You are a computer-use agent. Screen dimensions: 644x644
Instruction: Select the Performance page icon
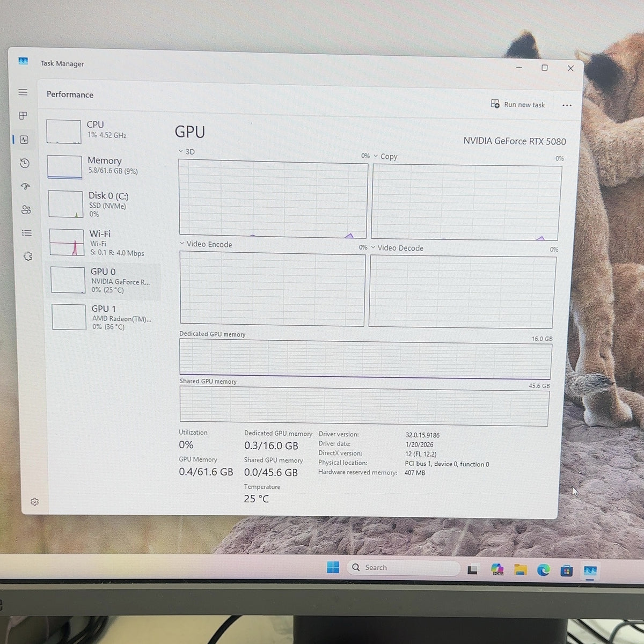(x=24, y=140)
